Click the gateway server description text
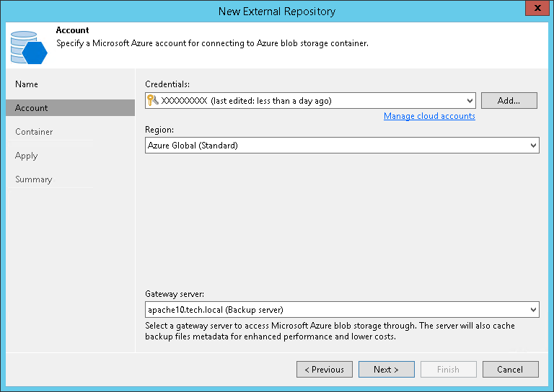The height and width of the screenshot is (392, 554). coord(330,331)
